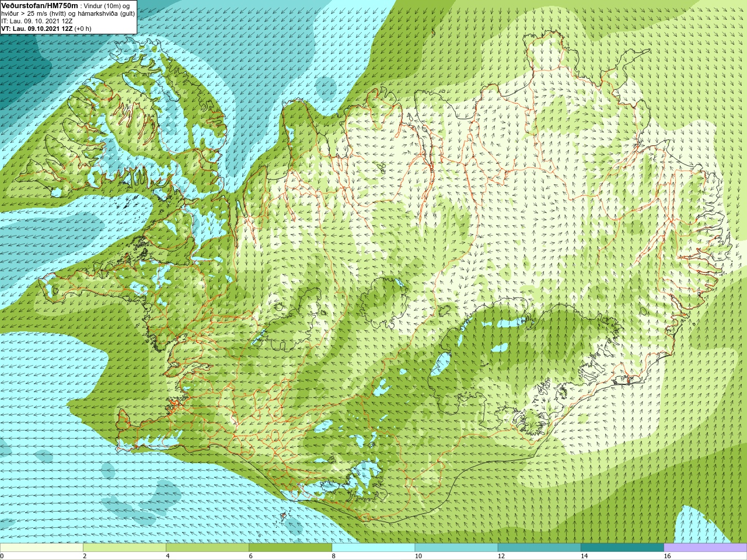
Task: Click the legend scale label '16'
Action: point(667,556)
